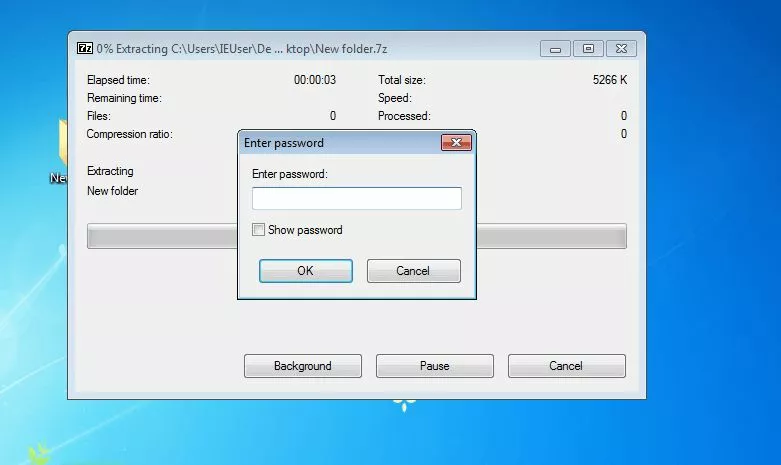781x465 pixels.
Task: Click the Remaining time label
Action: coord(124,98)
